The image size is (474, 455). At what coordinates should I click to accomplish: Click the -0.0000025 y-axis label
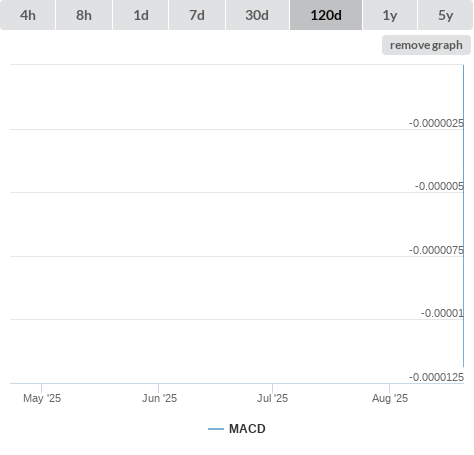click(x=436, y=123)
